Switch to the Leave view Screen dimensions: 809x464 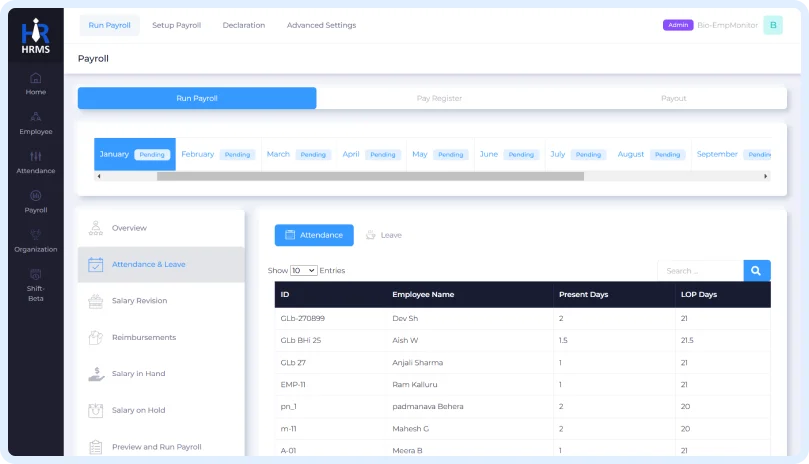pos(383,235)
